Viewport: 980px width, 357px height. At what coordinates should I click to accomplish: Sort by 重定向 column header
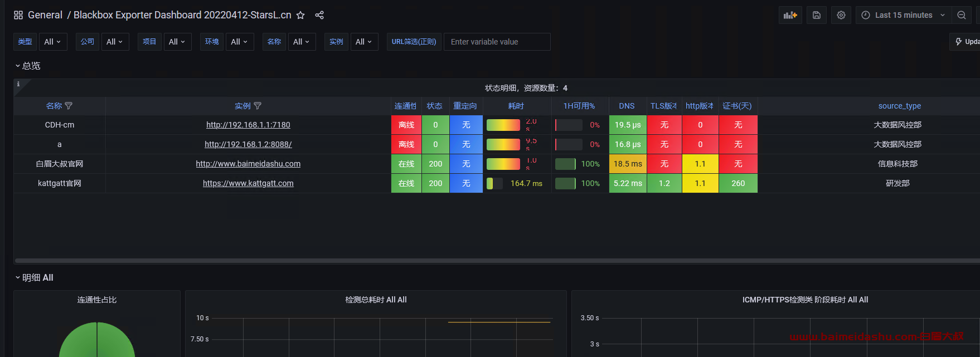click(465, 106)
